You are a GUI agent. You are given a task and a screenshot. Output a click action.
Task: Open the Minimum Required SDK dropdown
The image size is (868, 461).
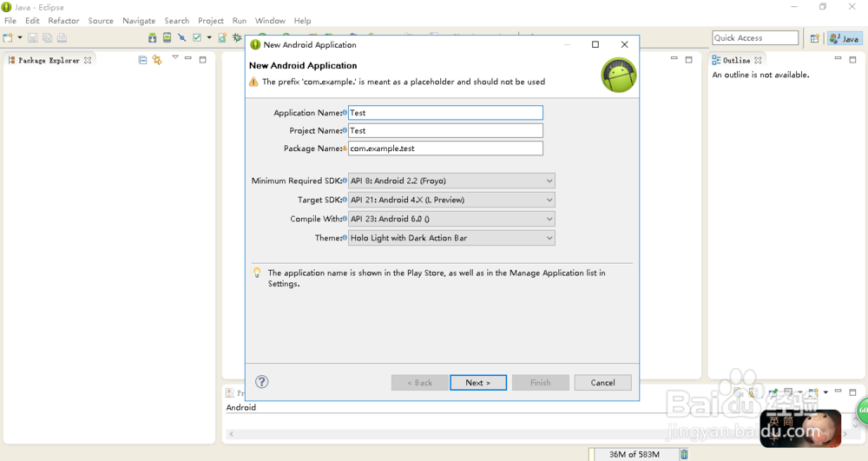tap(451, 181)
